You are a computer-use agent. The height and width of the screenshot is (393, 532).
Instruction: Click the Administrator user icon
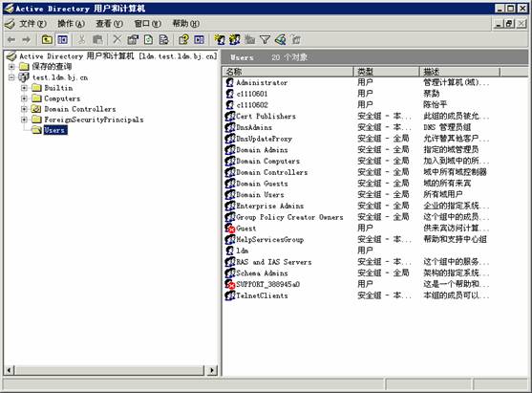pos(229,82)
